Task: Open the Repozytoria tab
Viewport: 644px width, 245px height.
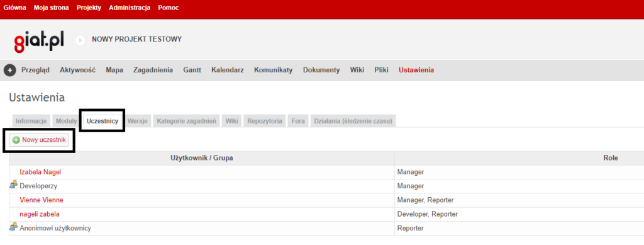Action: (265, 122)
